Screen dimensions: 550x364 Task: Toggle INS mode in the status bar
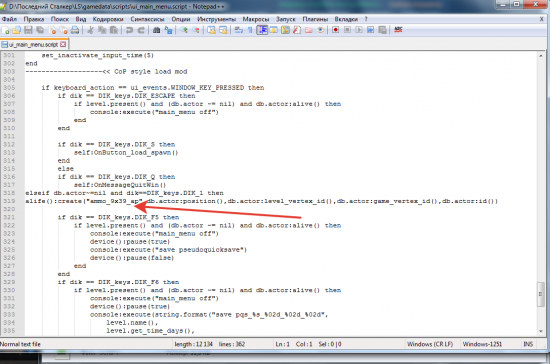point(528,344)
